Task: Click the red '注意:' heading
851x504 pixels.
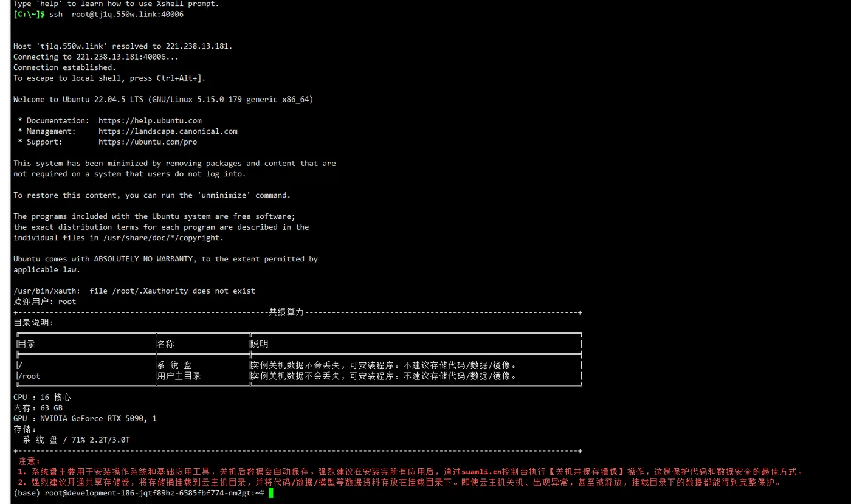Action: (29, 461)
